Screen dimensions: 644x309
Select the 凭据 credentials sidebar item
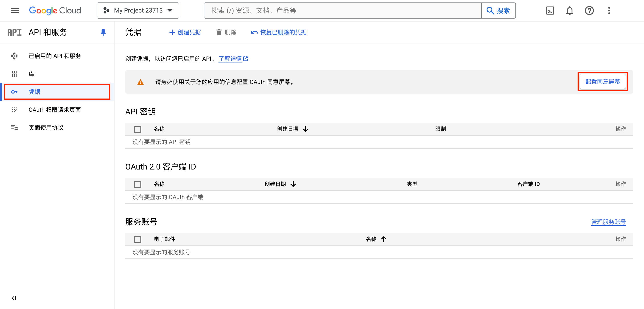tap(57, 92)
